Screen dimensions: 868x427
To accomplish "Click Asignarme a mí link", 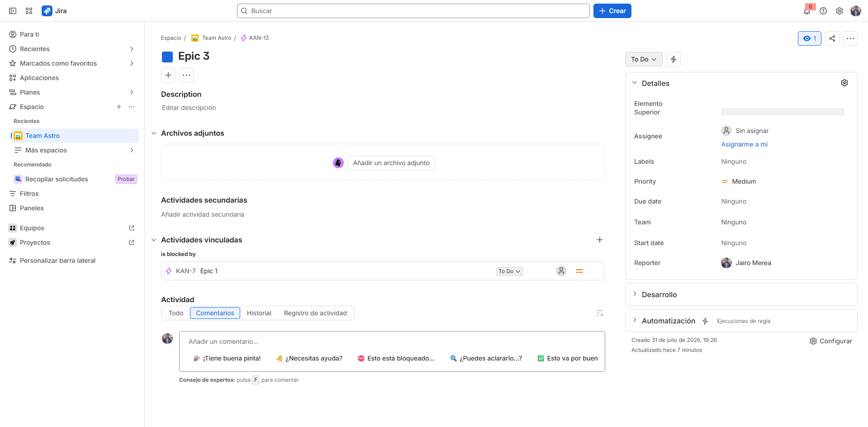I will tap(744, 144).
